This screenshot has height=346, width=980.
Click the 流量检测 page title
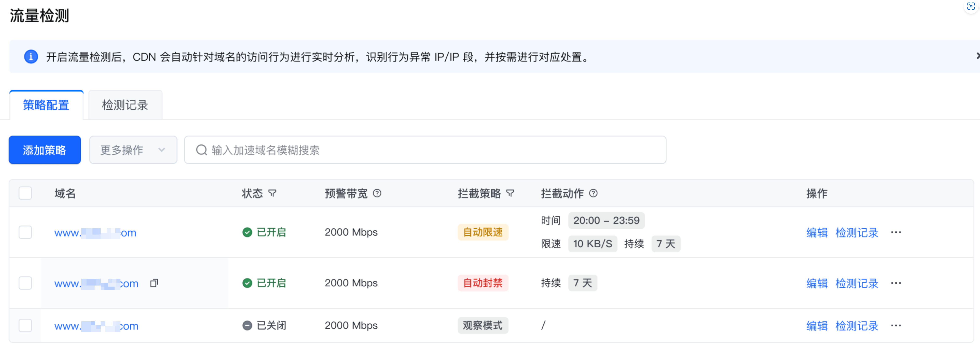(40, 16)
